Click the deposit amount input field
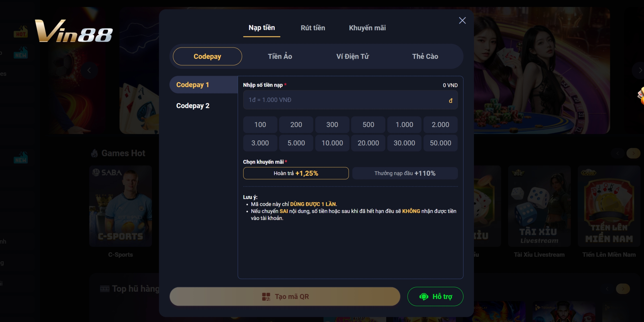 click(x=350, y=99)
